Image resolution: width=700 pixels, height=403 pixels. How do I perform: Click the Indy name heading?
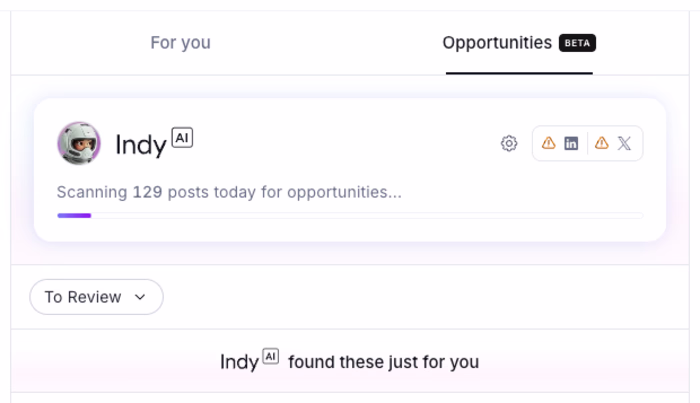click(141, 145)
